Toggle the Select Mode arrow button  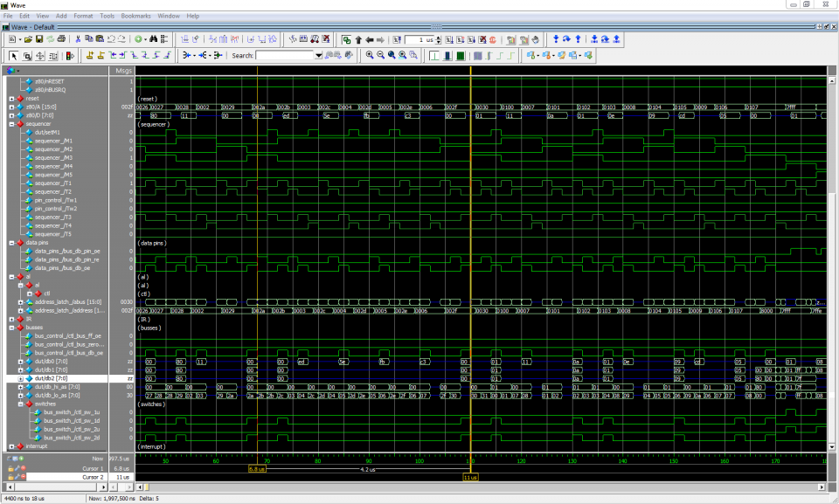point(13,55)
